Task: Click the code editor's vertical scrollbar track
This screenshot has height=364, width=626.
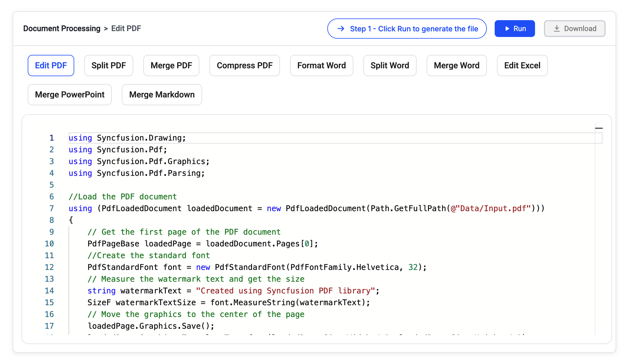Action: pyautogui.click(x=599, y=230)
